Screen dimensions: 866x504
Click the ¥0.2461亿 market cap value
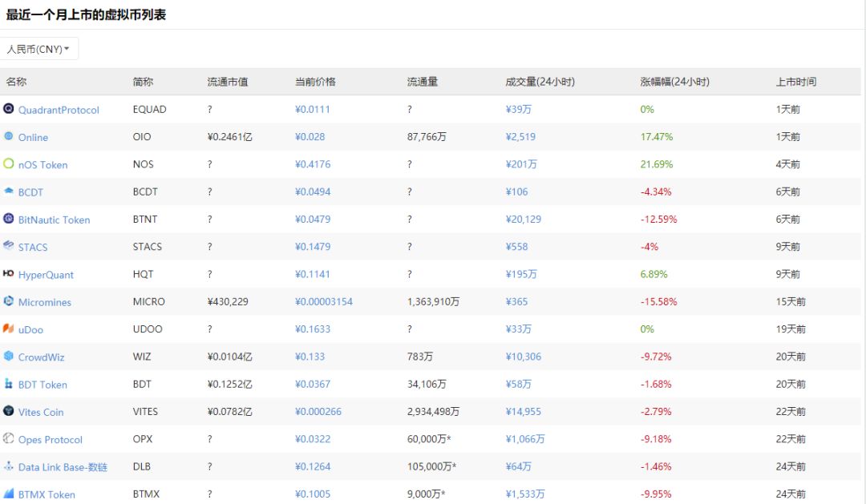click(x=229, y=136)
